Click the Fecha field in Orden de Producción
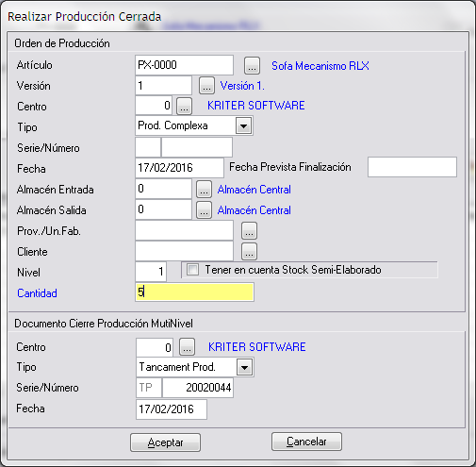The image size is (476, 467). 179,168
